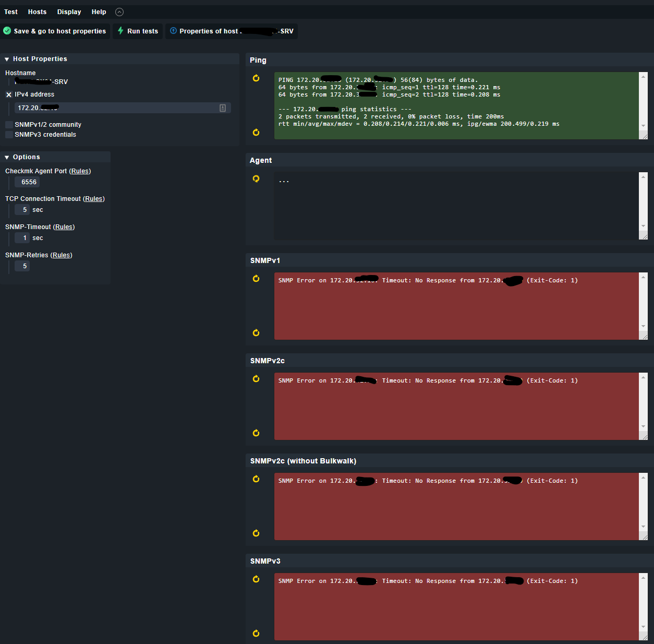Click the top reload icon for SNMPv2c
Screen dimensions: 654x644
256,379
